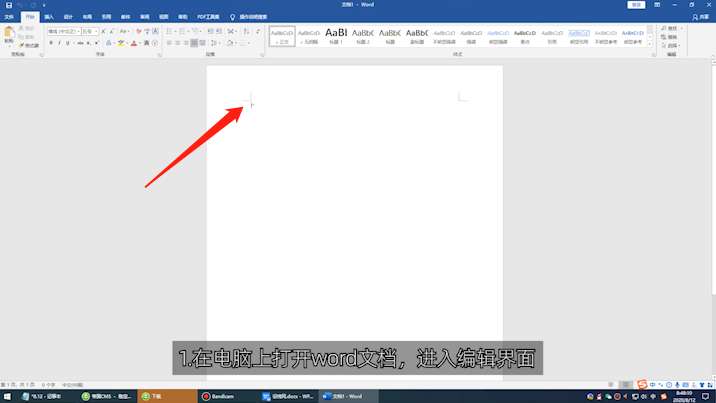Image resolution: width=716 pixels, height=403 pixels.
Task: Switch to the PDF tools tab
Action: pos(208,17)
